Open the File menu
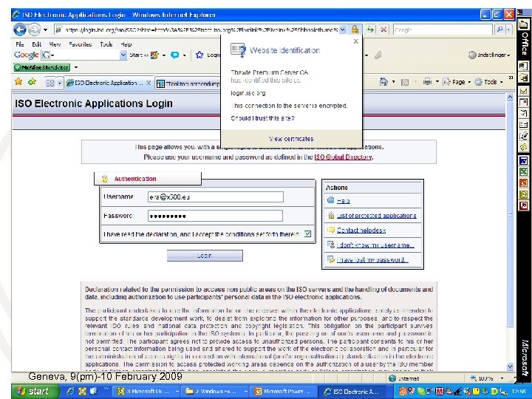 tap(20, 44)
